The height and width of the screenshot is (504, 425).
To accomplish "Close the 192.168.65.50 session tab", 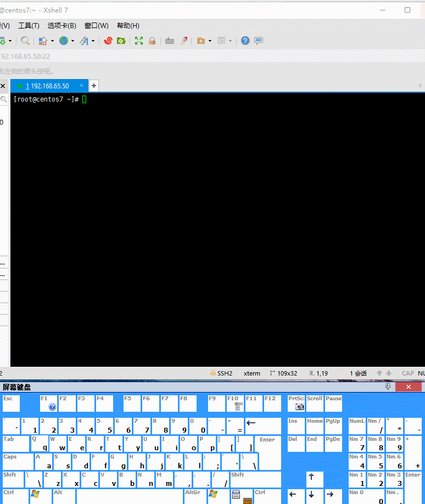I will coord(81,86).
